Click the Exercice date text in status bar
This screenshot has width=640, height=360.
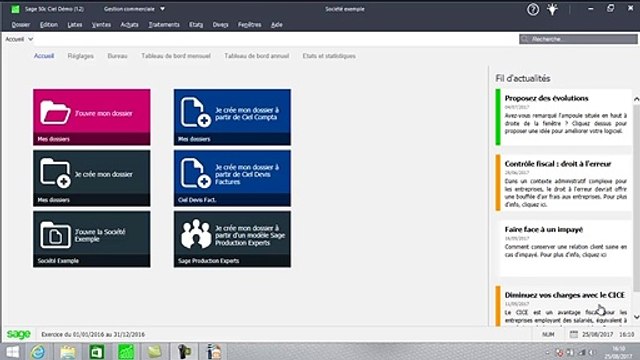pyautogui.click(x=93, y=334)
